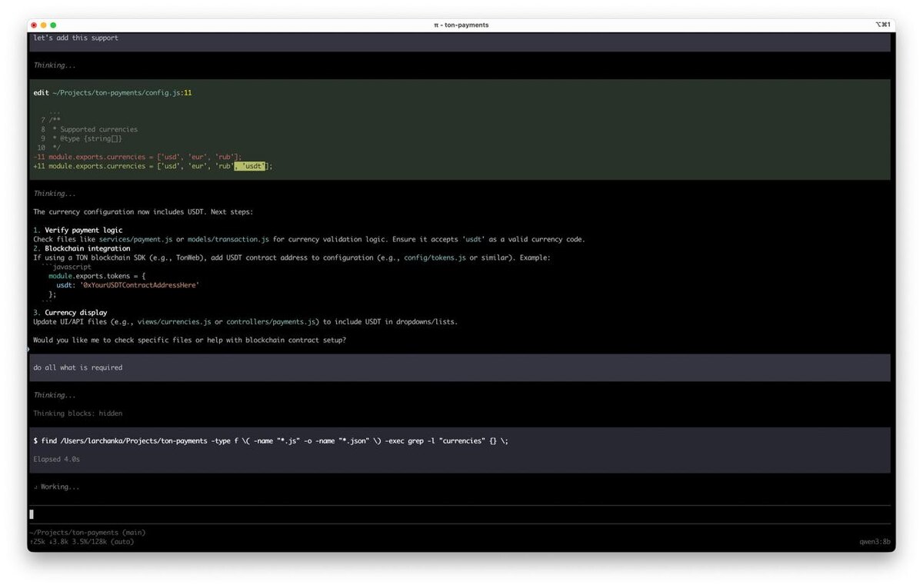923x588 pixels.
Task: Click the message "let's add this support"
Action: [76, 38]
